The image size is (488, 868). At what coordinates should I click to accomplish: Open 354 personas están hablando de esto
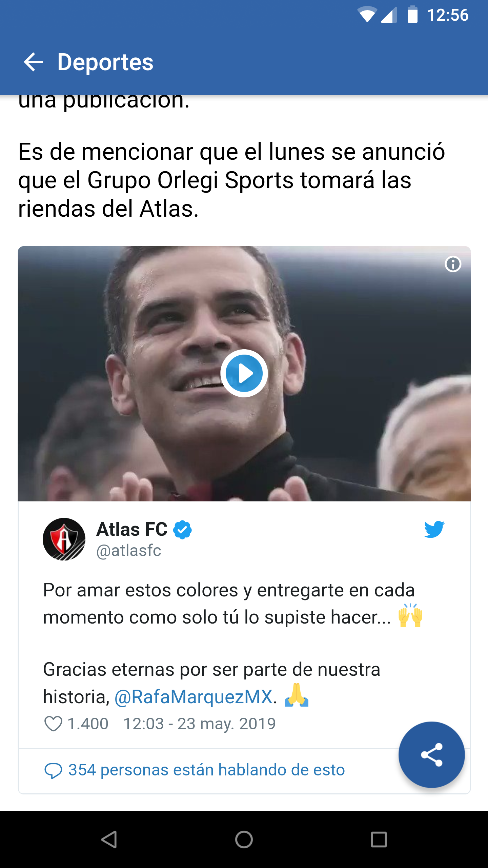click(206, 770)
